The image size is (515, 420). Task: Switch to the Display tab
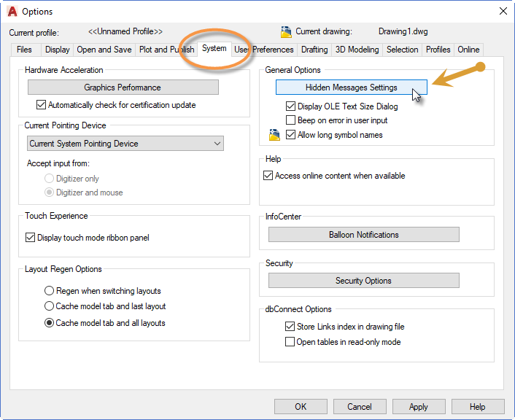pyautogui.click(x=58, y=50)
